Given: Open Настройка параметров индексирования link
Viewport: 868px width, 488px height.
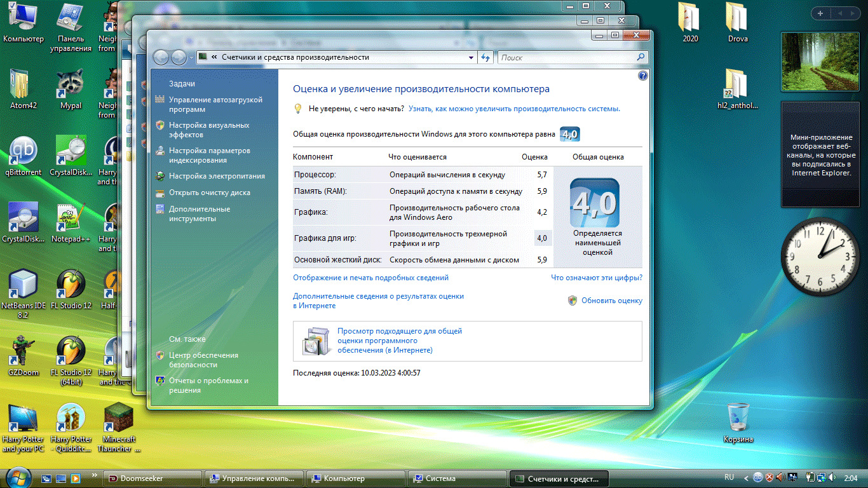Looking at the screenshot, I should (x=210, y=155).
